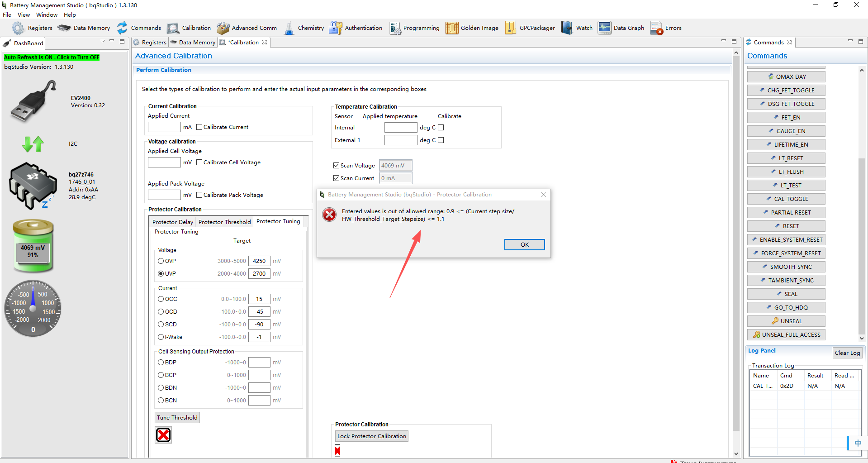The height and width of the screenshot is (463, 868).
Task: Click the I2C communication arrows icon
Action: (33, 144)
